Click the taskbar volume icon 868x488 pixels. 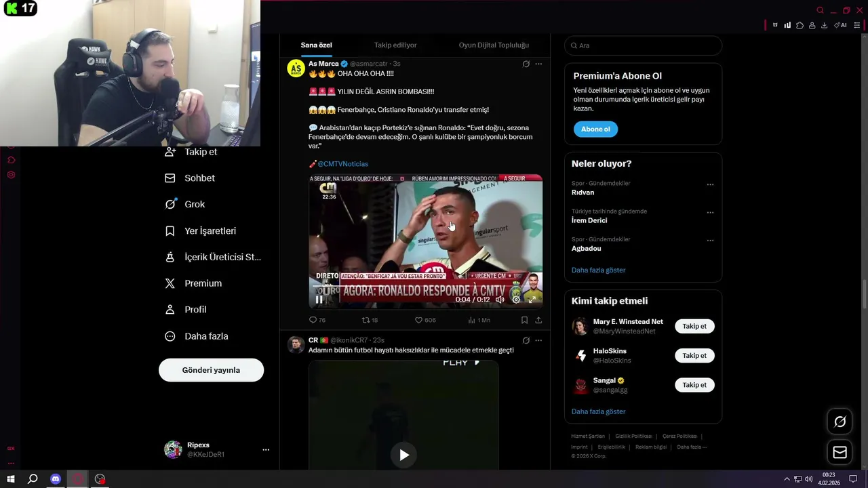(808, 479)
